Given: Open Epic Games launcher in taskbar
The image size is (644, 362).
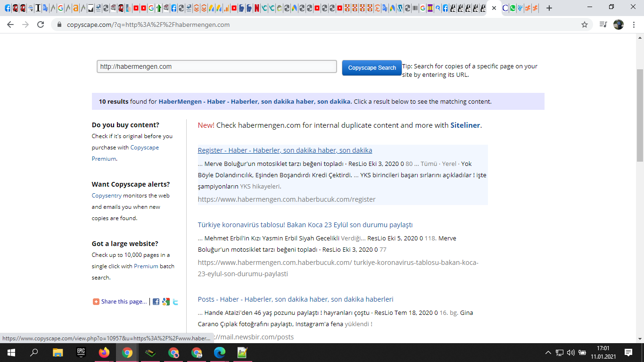Looking at the screenshot, I should tap(81, 353).
